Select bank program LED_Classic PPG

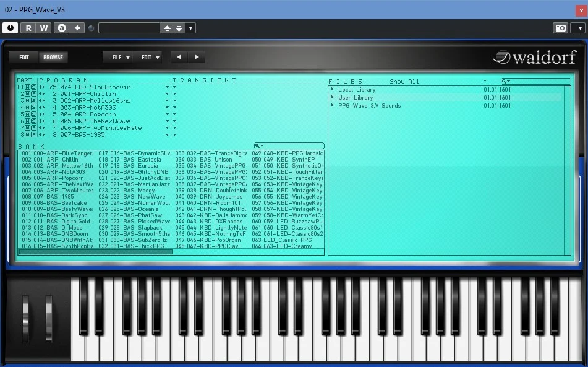coord(281,240)
